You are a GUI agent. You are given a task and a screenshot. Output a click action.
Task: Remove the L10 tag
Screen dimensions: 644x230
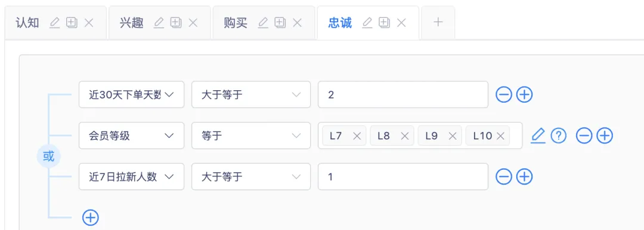500,136
